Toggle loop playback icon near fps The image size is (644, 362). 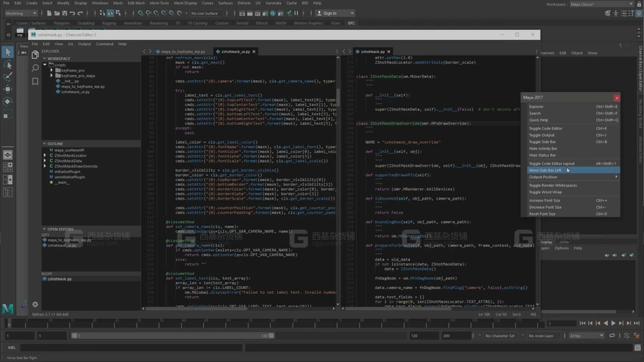[612, 336]
